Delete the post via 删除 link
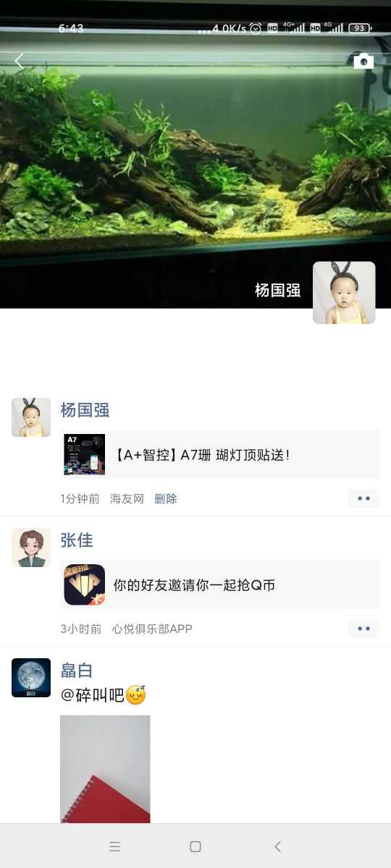The height and width of the screenshot is (868, 391). pos(166,498)
